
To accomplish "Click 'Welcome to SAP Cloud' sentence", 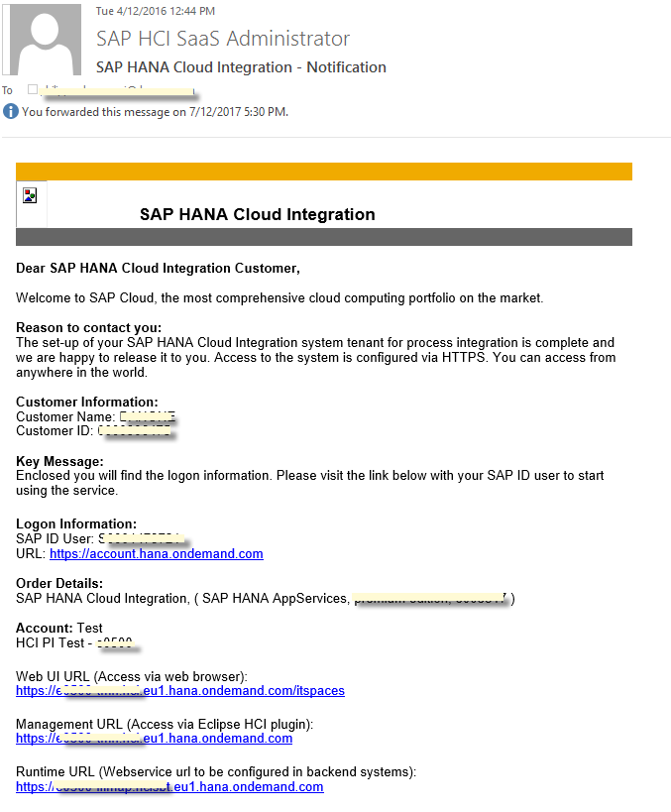I will tap(280, 297).
